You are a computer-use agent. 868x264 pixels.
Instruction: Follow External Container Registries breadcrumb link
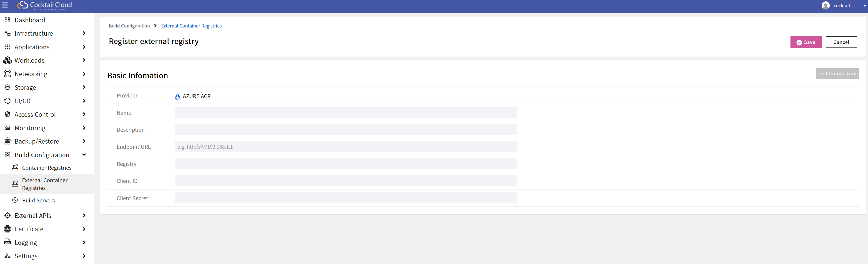(x=191, y=26)
